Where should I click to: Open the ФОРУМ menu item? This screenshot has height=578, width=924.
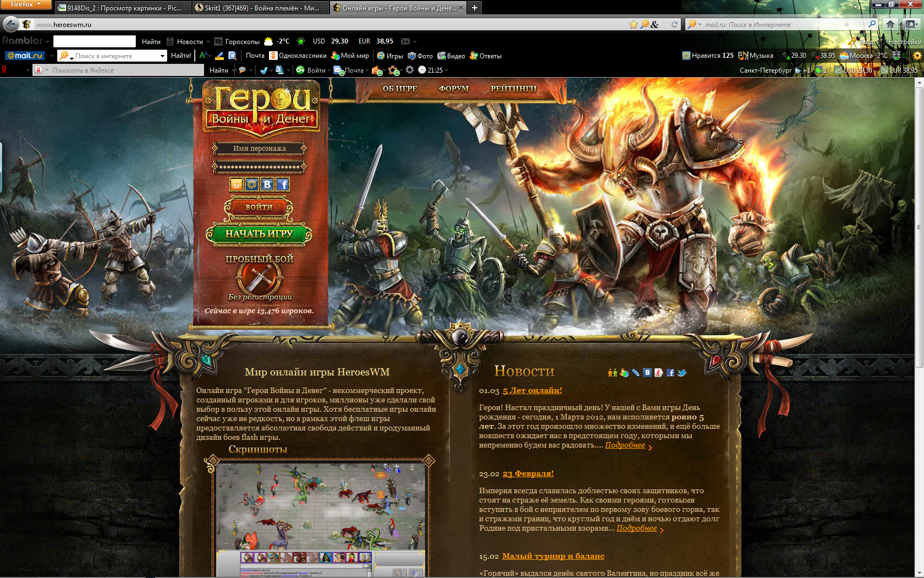point(454,89)
